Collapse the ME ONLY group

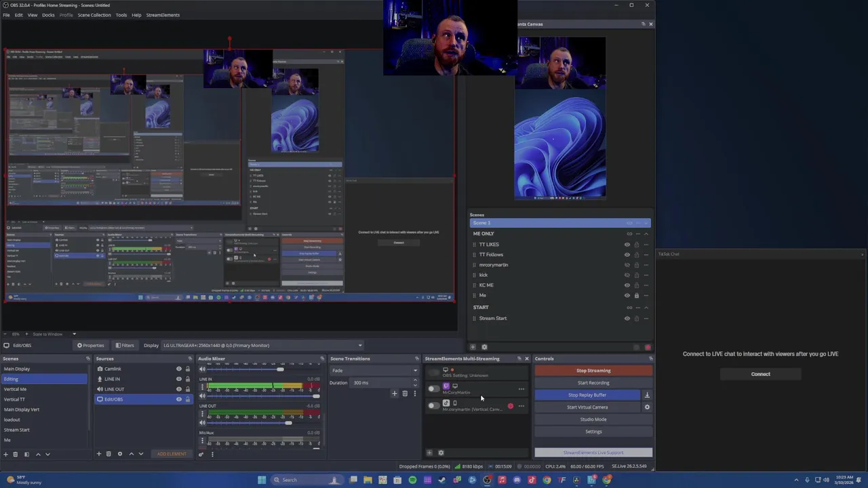(x=646, y=234)
